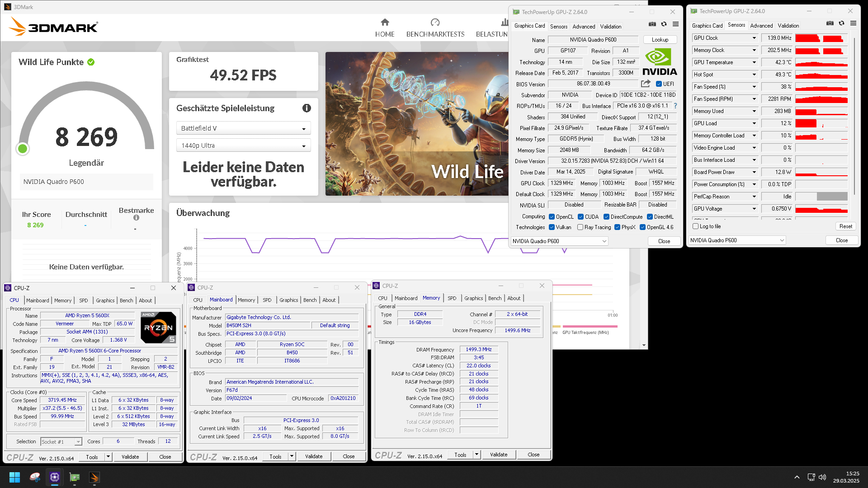Toggle the DirectCompute checkbox

tap(606, 217)
